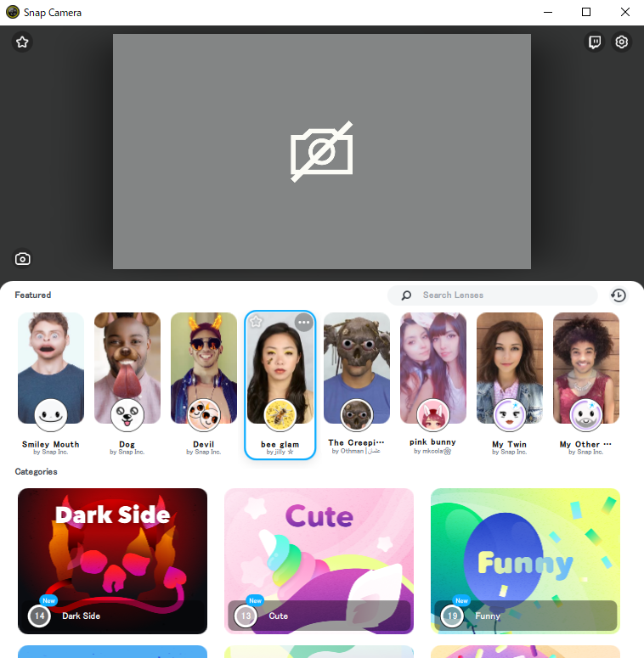Open settings gear icon
This screenshot has height=658, width=644.
(x=622, y=42)
